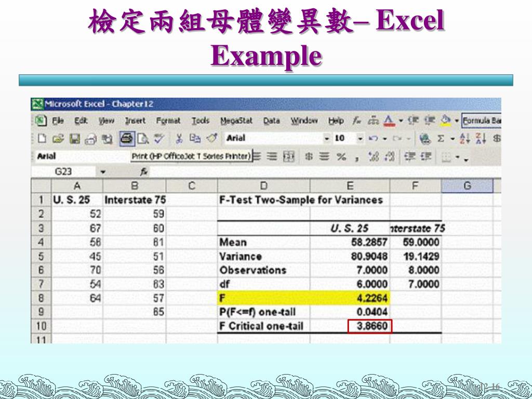Open the File menu
This screenshot has width=532, height=399.
click(58, 121)
